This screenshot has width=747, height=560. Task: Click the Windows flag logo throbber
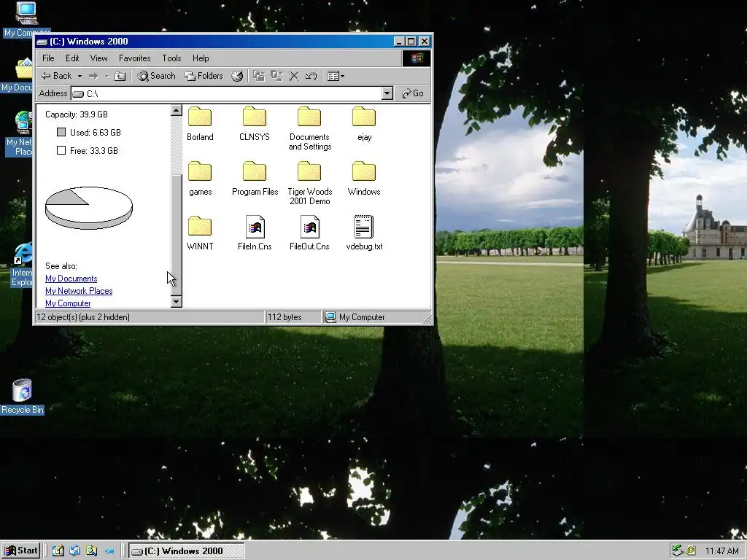point(417,58)
